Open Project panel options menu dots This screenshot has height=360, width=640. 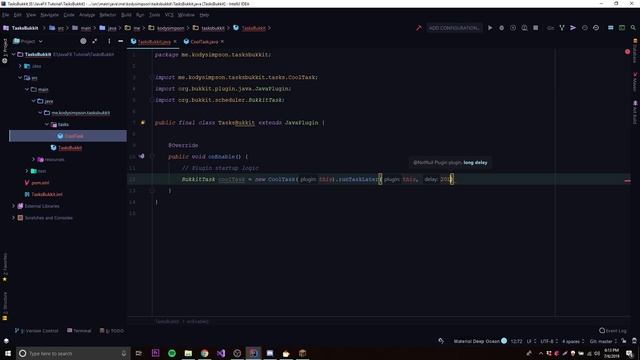109,41
